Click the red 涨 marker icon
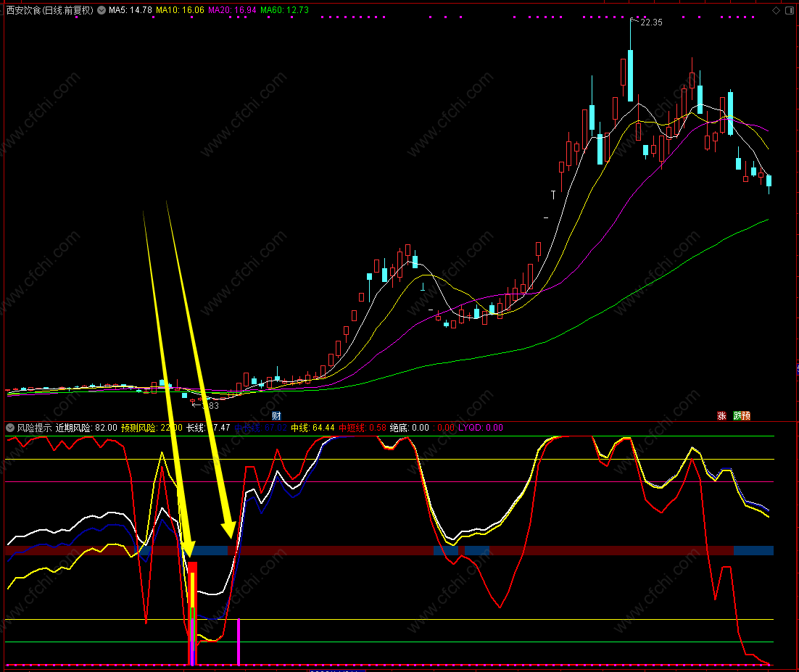 click(721, 415)
